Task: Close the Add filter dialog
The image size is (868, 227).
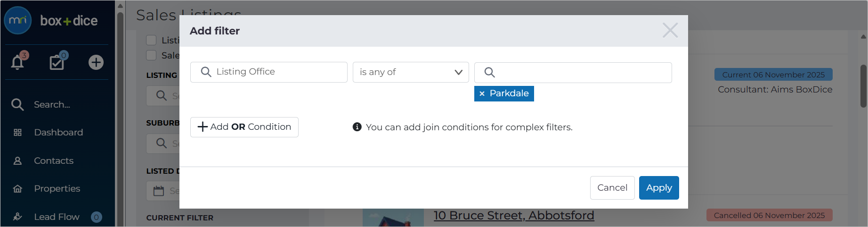Action: tap(670, 30)
